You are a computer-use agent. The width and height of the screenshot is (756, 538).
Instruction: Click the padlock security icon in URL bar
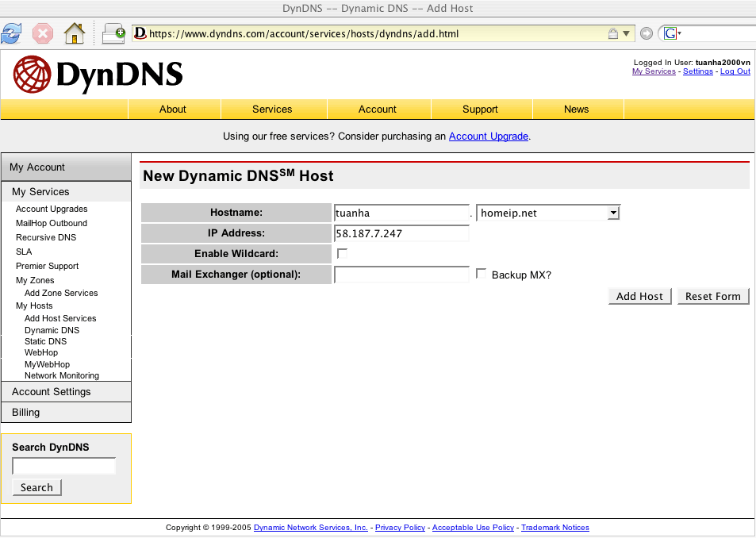pyautogui.click(x=612, y=34)
